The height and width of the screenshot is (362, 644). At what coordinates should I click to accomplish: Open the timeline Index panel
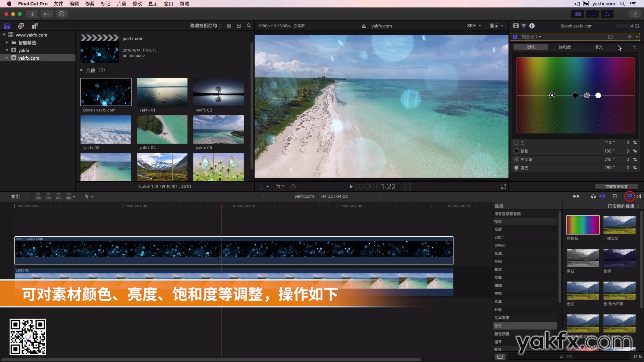pos(15,196)
